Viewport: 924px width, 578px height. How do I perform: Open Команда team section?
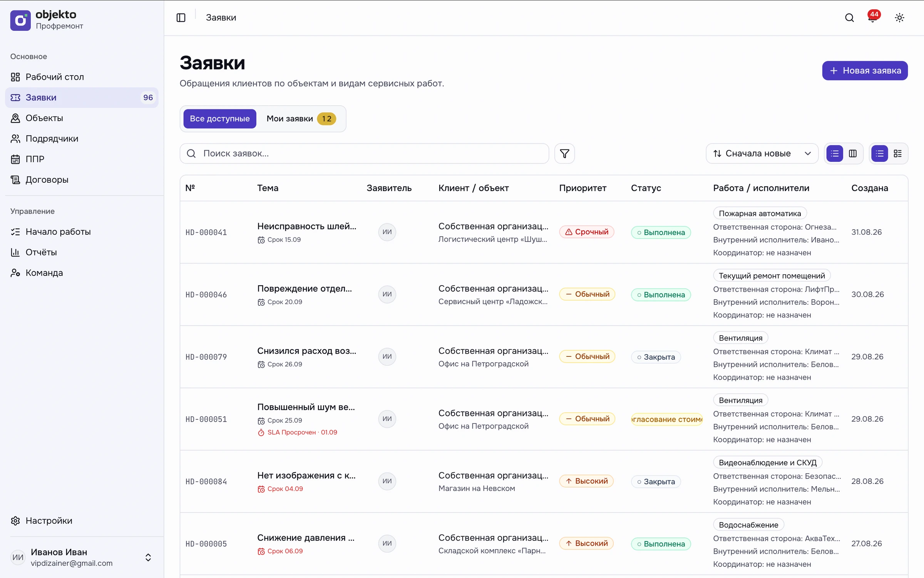point(82,273)
